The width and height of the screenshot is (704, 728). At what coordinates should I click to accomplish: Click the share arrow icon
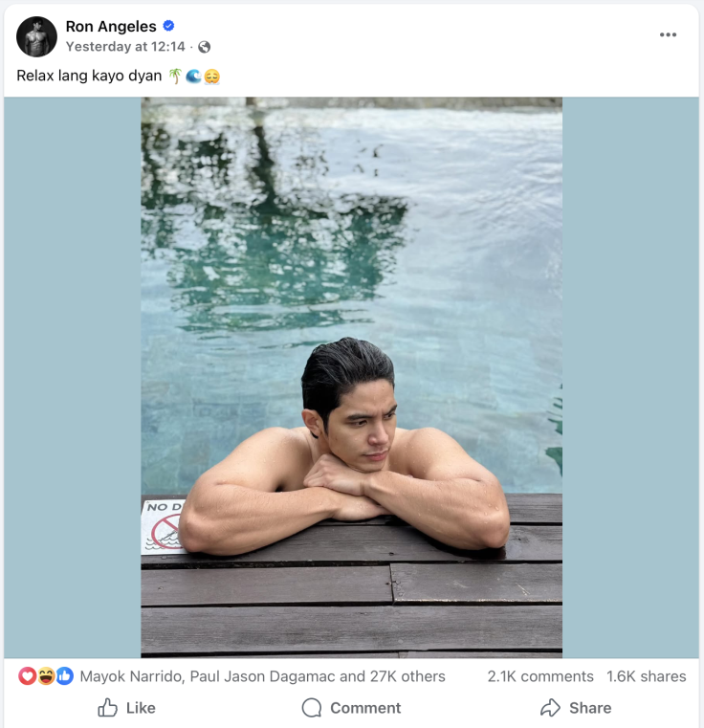(550, 708)
